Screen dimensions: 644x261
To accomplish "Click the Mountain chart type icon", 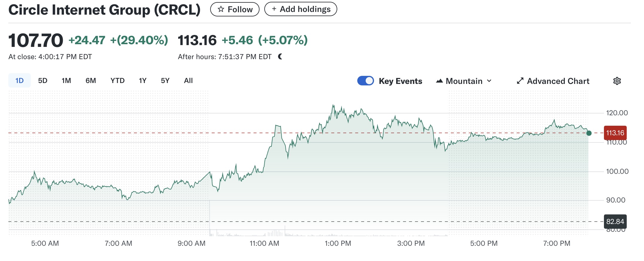I will pyautogui.click(x=439, y=81).
